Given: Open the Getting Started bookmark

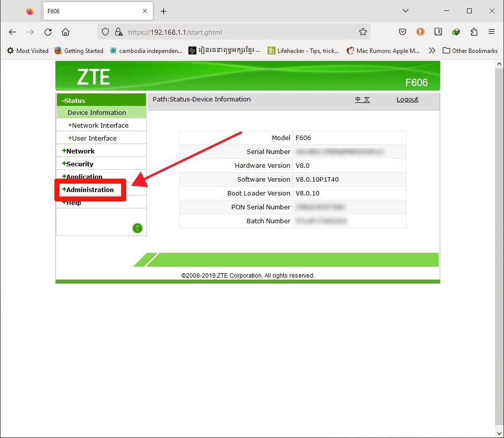Looking at the screenshot, I should pyautogui.click(x=79, y=51).
